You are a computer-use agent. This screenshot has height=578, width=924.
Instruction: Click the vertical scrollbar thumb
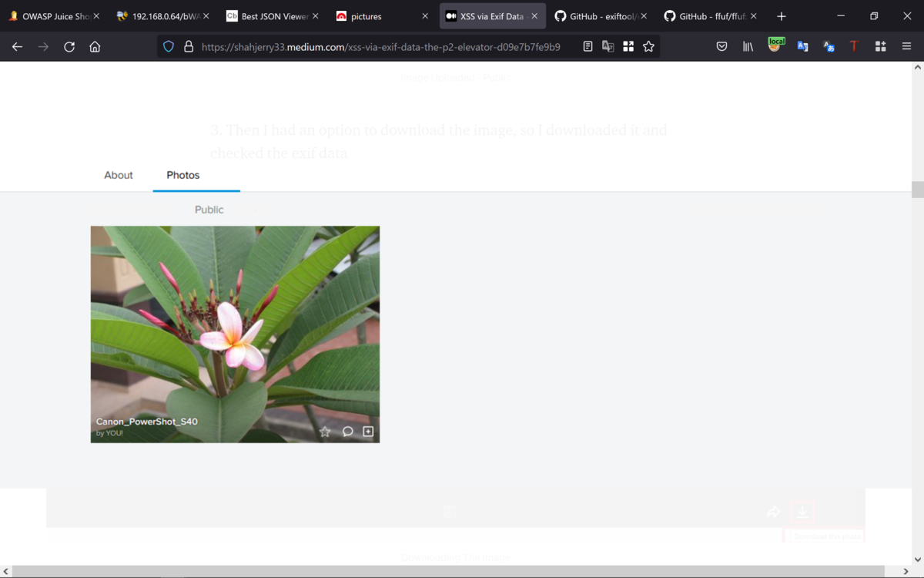coord(917,190)
